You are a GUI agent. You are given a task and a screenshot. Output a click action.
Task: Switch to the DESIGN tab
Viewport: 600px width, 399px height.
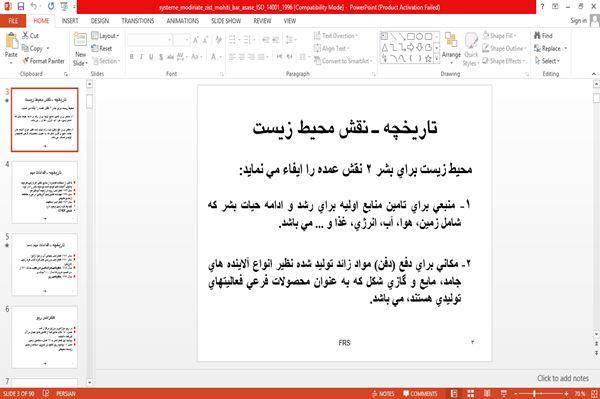[100, 21]
